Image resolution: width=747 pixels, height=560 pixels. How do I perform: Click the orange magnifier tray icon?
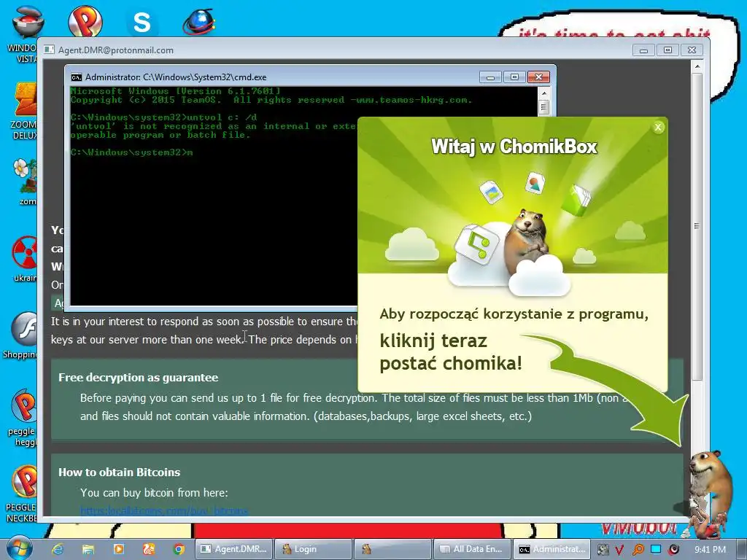(x=638, y=550)
